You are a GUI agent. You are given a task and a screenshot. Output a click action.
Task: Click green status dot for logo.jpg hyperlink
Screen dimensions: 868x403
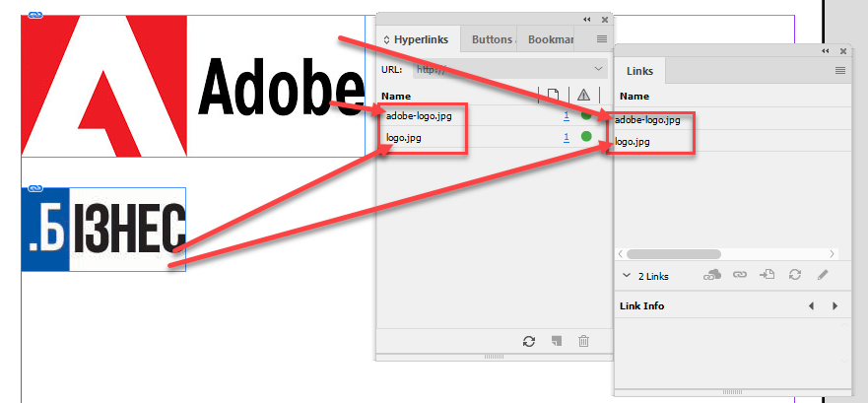[x=586, y=137]
